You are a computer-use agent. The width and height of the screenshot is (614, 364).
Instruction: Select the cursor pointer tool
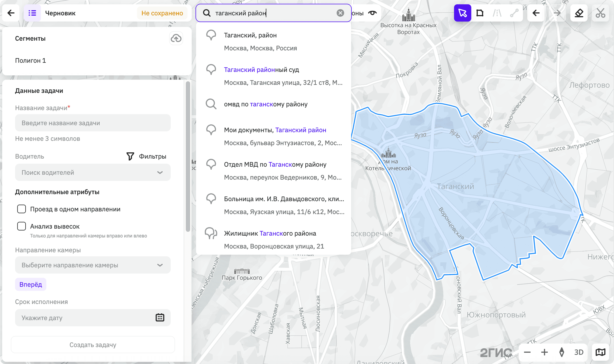click(x=462, y=13)
